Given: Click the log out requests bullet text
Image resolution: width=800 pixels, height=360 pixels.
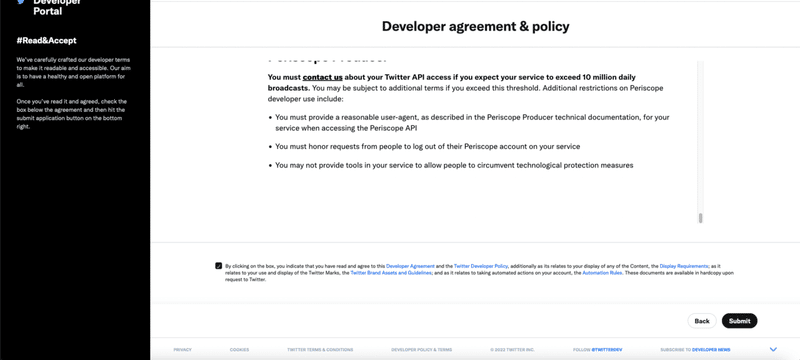Looking at the screenshot, I should pos(428,146).
